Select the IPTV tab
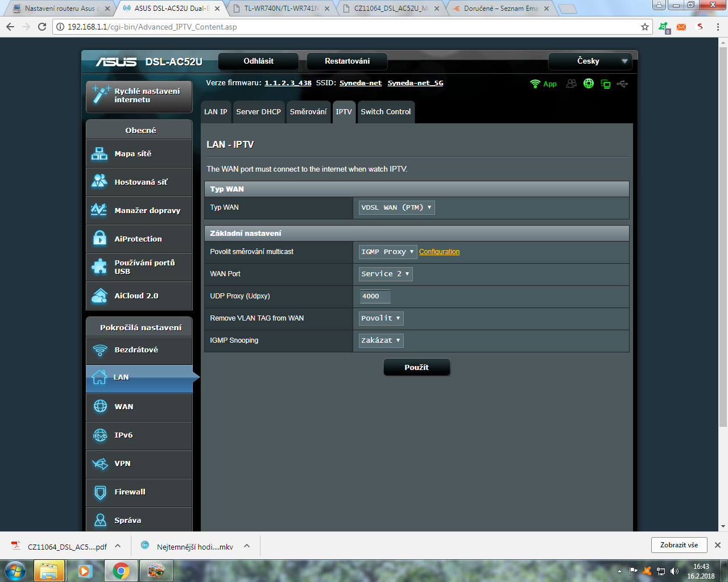This screenshot has height=582, width=728. click(x=344, y=112)
